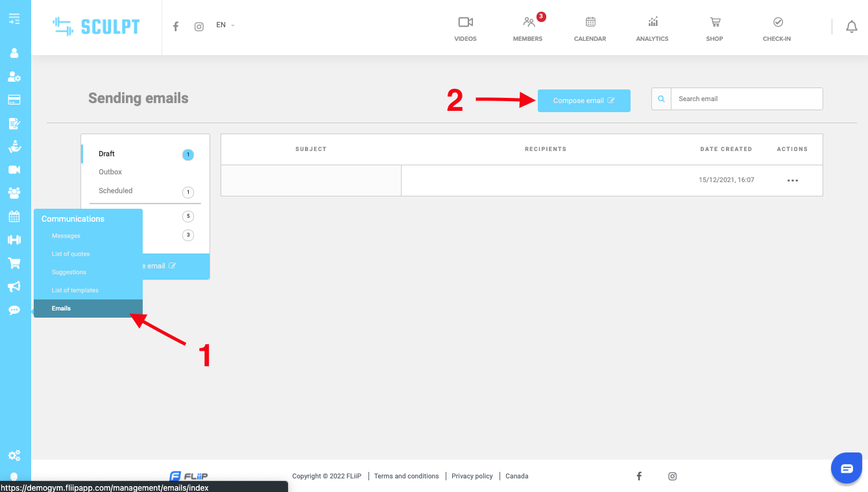This screenshot has width=868, height=492.
Task: Open the chat support bubble
Action: pyautogui.click(x=847, y=469)
